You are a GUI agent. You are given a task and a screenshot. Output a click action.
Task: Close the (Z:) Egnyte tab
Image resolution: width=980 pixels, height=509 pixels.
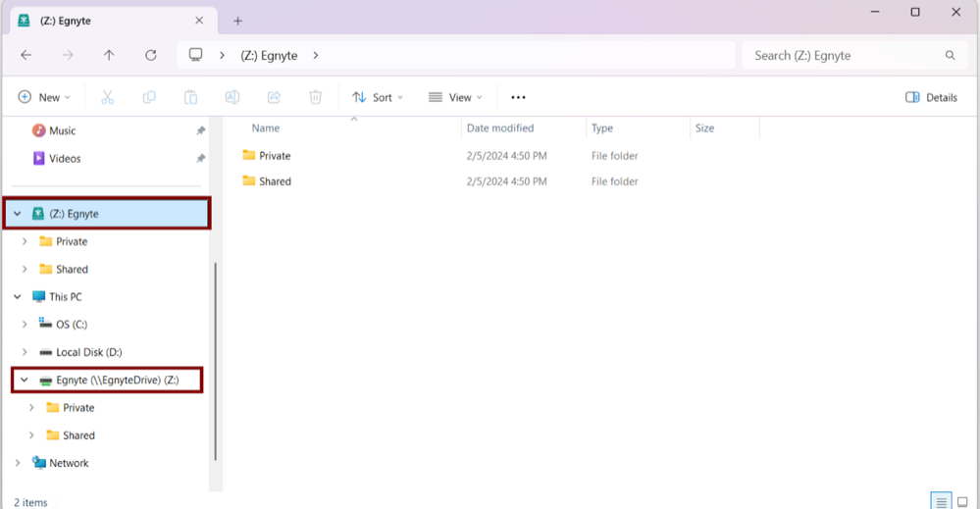pyautogui.click(x=199, y=21)
